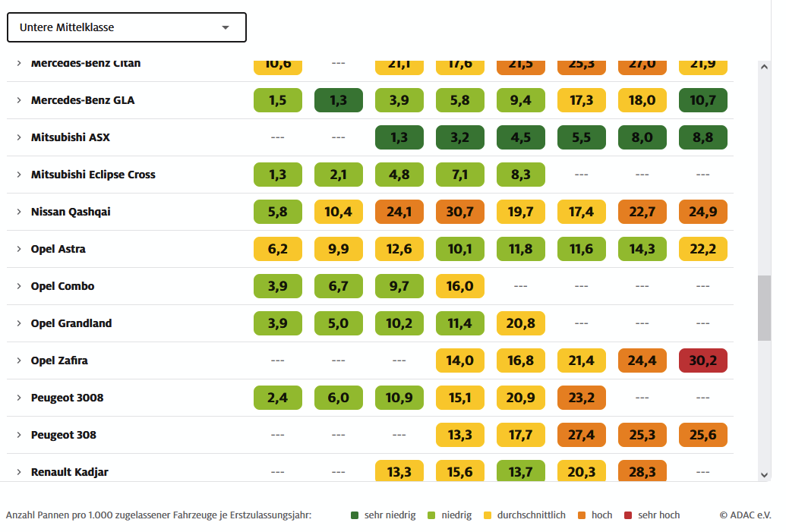Click the scroll up arrow of table
Viewport: 786px width, 532px height.
pos(764,67)
